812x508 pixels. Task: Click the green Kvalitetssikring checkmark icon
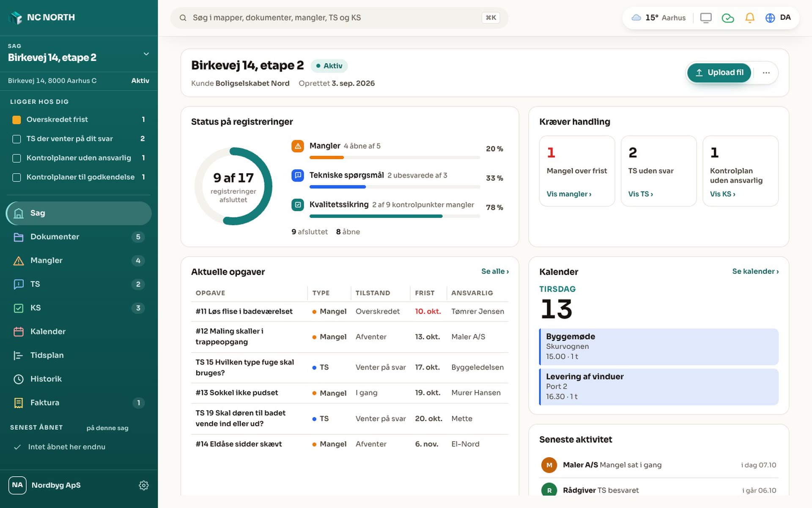298,205
